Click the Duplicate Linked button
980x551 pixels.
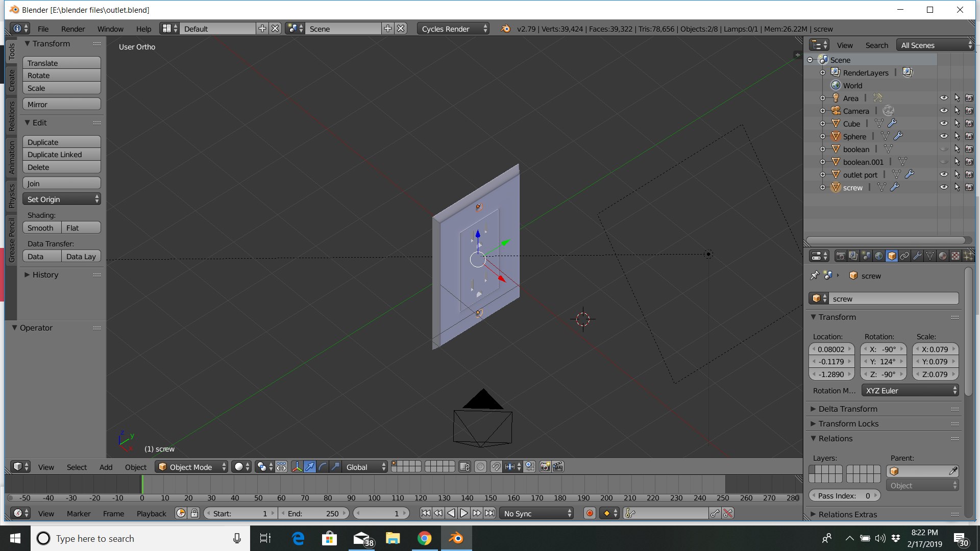(62, 155)
